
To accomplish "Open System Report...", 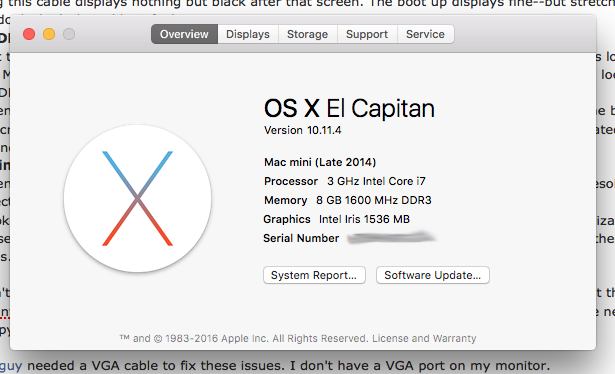I will 314,275.
